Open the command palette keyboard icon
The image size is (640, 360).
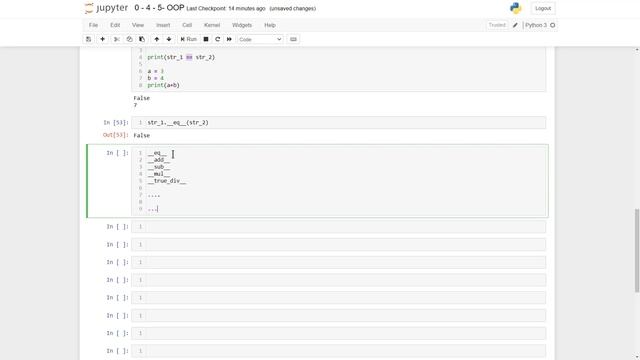tap(293, 39)
